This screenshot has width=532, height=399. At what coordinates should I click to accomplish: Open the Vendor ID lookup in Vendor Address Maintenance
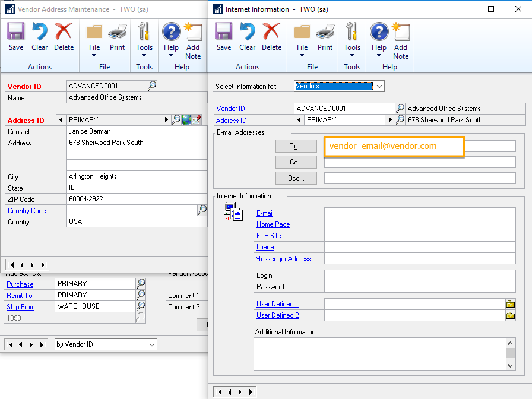152,86
